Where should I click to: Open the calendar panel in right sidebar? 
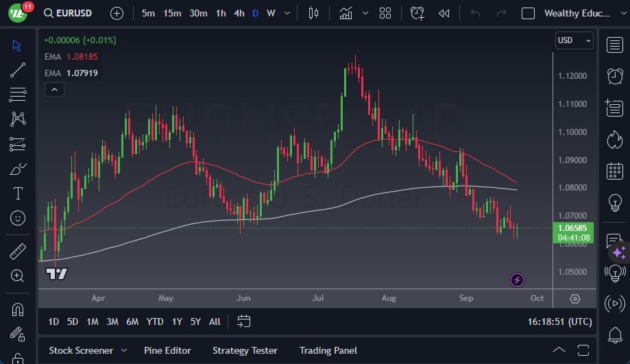(x=615, y=171)
